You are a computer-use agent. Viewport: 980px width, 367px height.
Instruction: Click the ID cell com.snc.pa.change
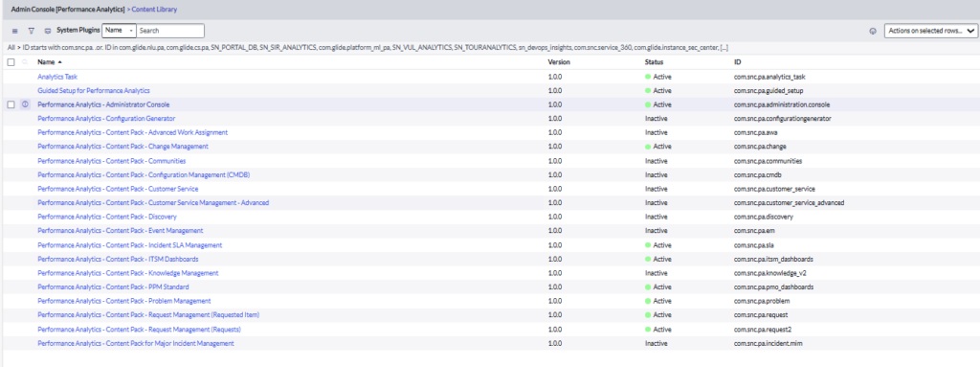[759, 147]
